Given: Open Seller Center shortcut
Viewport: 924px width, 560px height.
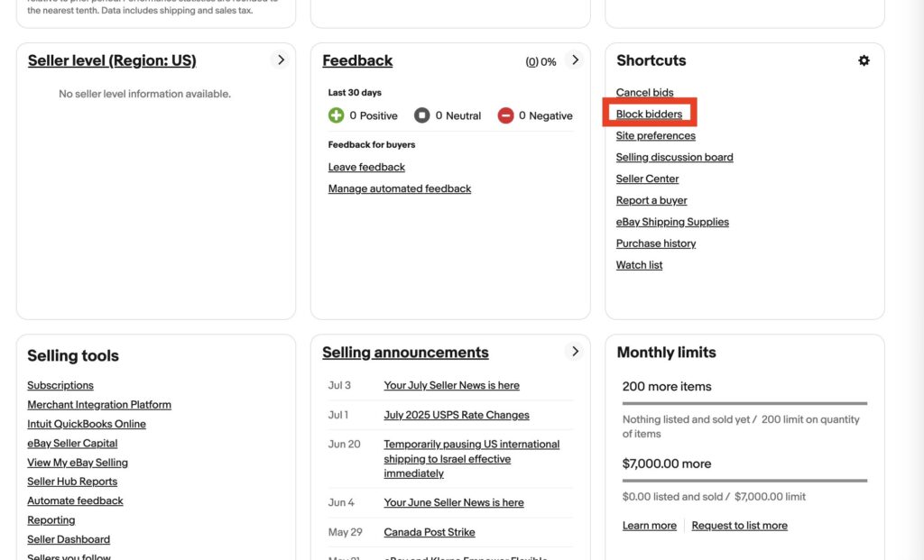Looking at the screenshot, I should pos(648,179).
